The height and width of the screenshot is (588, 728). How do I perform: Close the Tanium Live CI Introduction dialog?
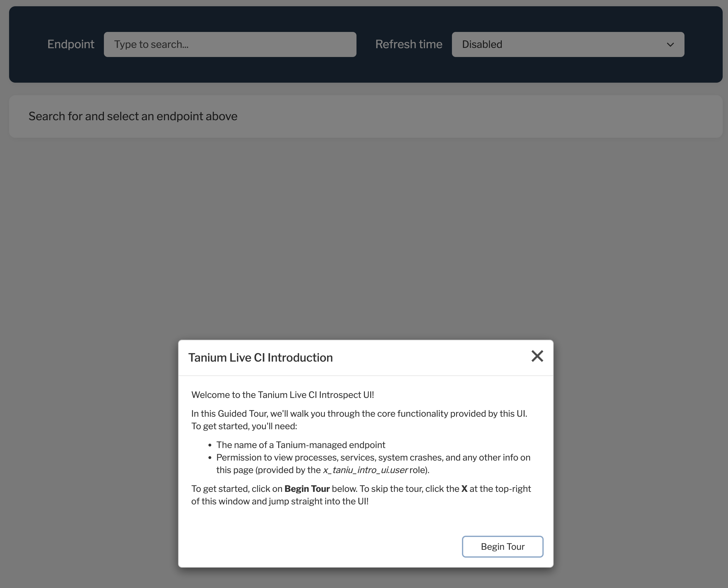pyautogui.click(x=537, y=356)
